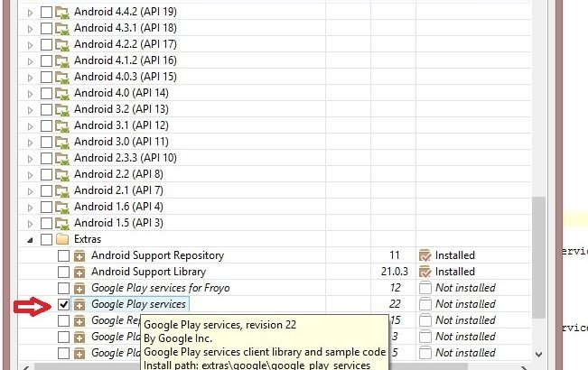Click the Android 1.5 (API 3) folder icon
588x370 pixels.
pyautogui.click(x=63, y=223)
